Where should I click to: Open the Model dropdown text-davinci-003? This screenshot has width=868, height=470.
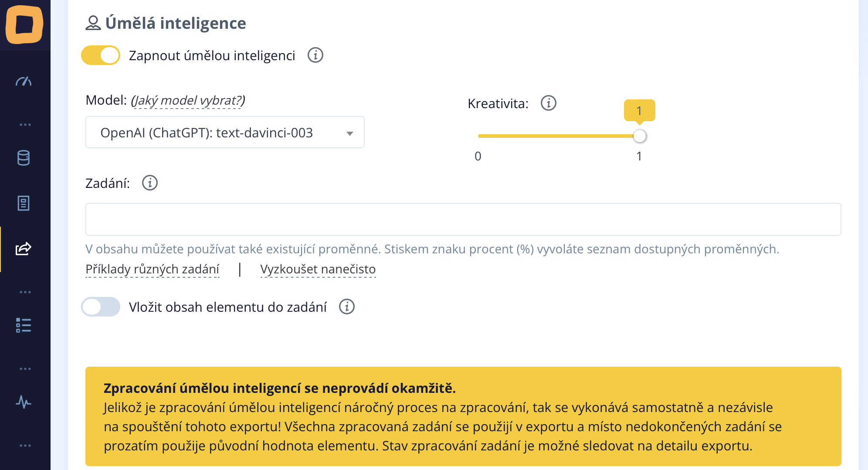pos(225,133)
